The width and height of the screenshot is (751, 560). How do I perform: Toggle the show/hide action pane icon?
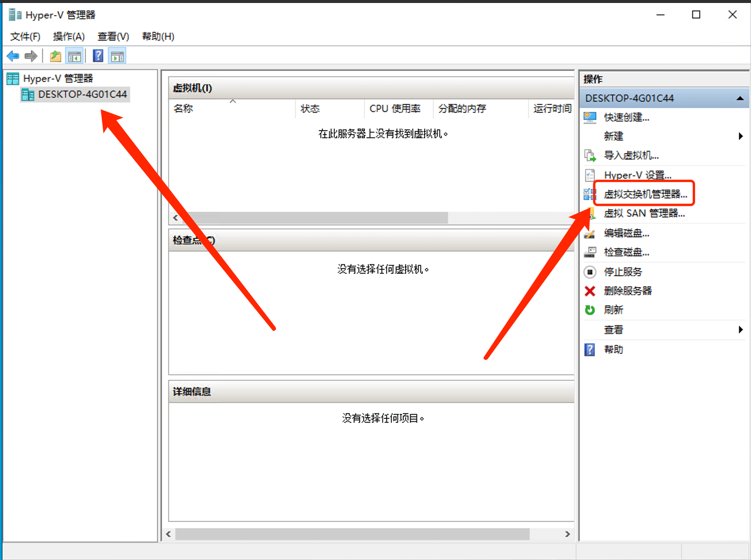[117, 56]
